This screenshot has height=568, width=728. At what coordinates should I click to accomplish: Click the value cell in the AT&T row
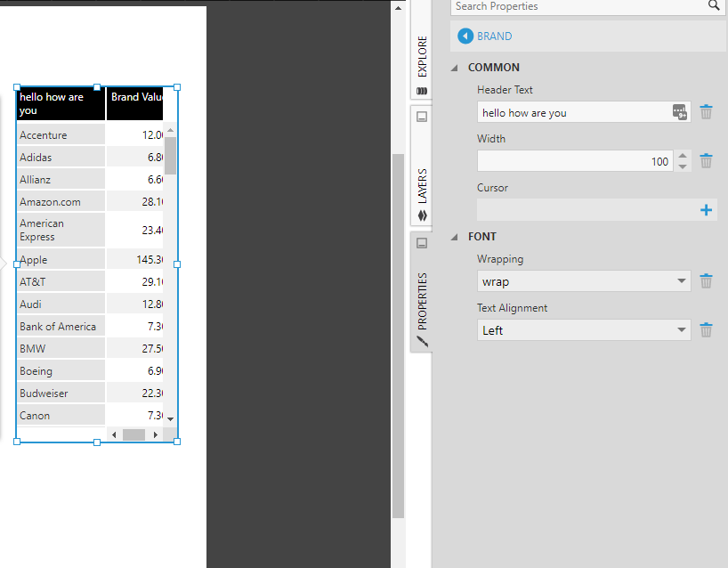[134, 281]
